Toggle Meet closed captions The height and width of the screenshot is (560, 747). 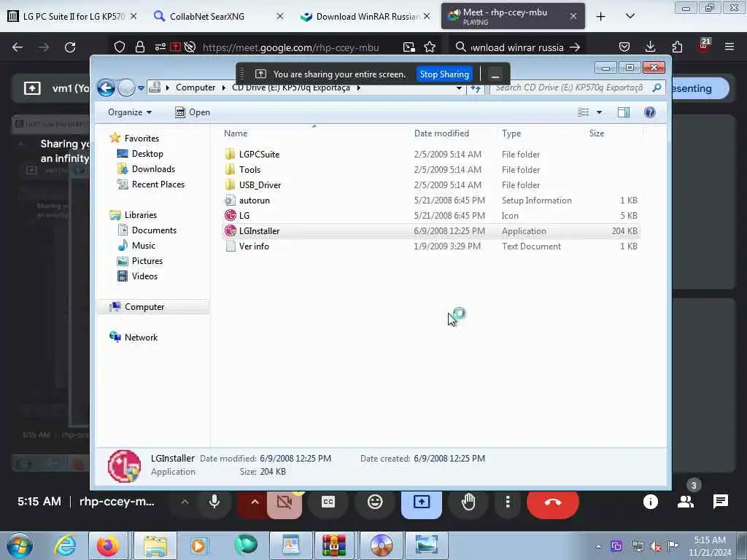(328, 502)
